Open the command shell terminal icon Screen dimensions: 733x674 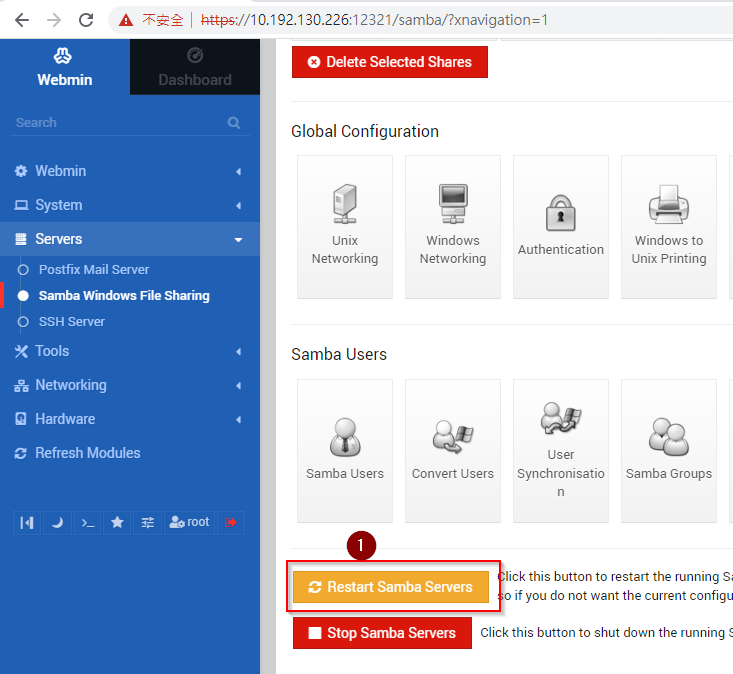(x=87, y=523)
